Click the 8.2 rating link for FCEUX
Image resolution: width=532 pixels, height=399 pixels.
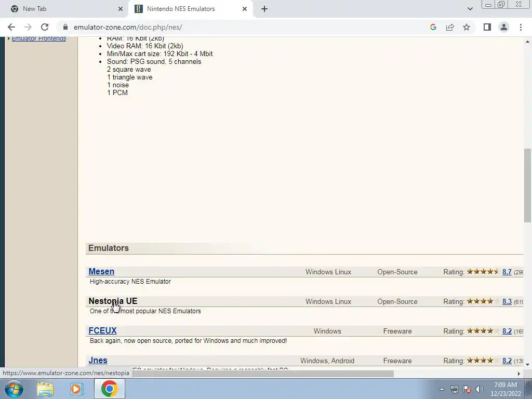point(507,331)
